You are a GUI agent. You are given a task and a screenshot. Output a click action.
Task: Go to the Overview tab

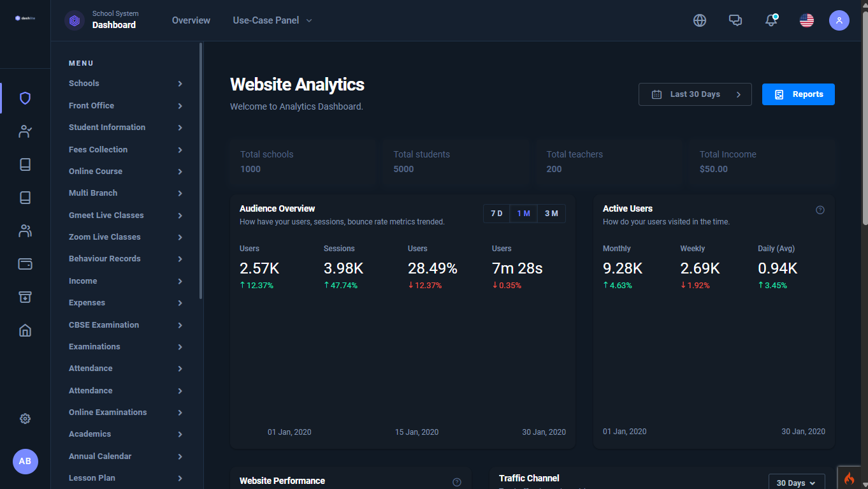(191, 20)
